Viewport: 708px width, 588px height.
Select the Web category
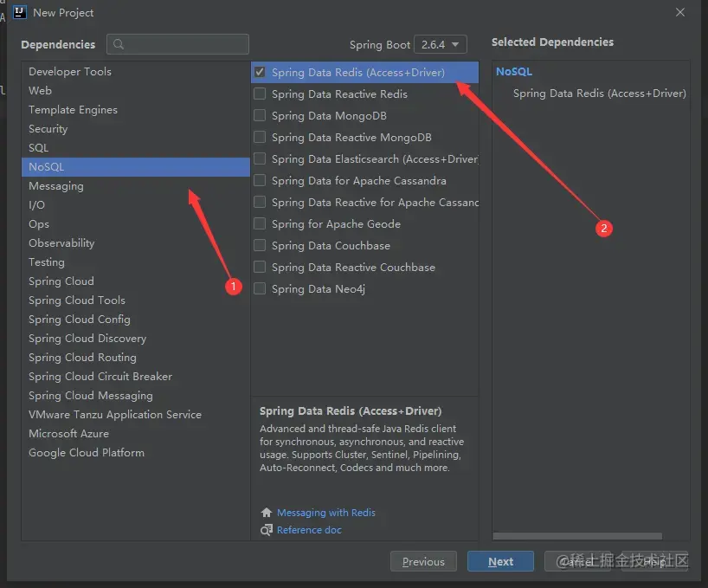tap(136, 91)
